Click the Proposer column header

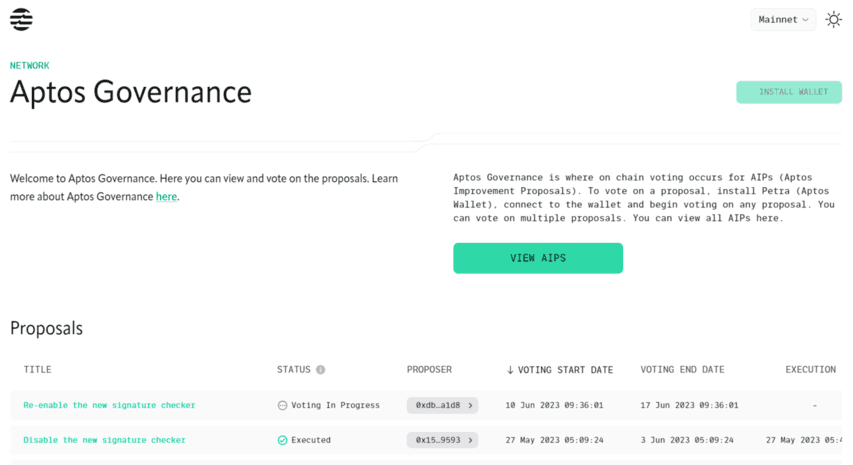[x=429, y=370]
